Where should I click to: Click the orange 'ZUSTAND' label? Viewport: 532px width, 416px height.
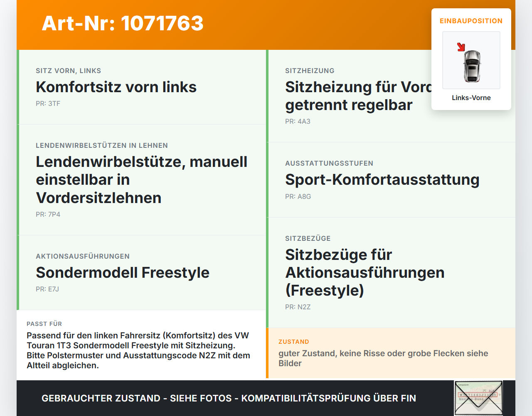[294, 342]
